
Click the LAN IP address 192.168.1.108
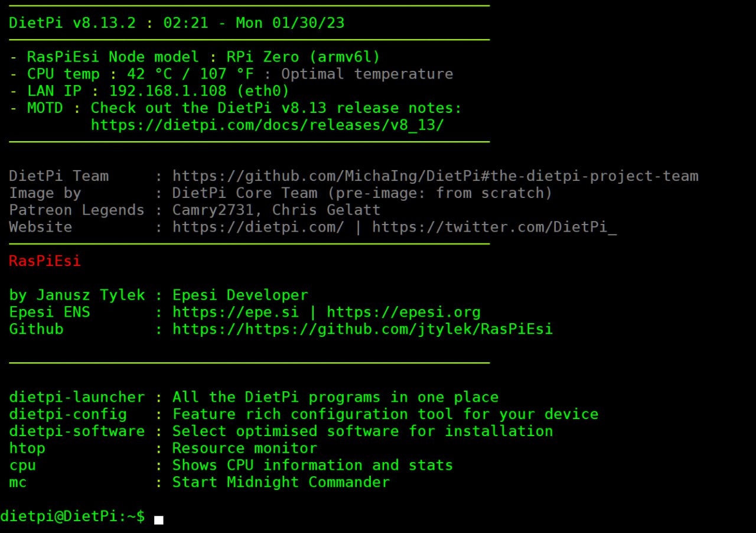(x=167, y=91)
